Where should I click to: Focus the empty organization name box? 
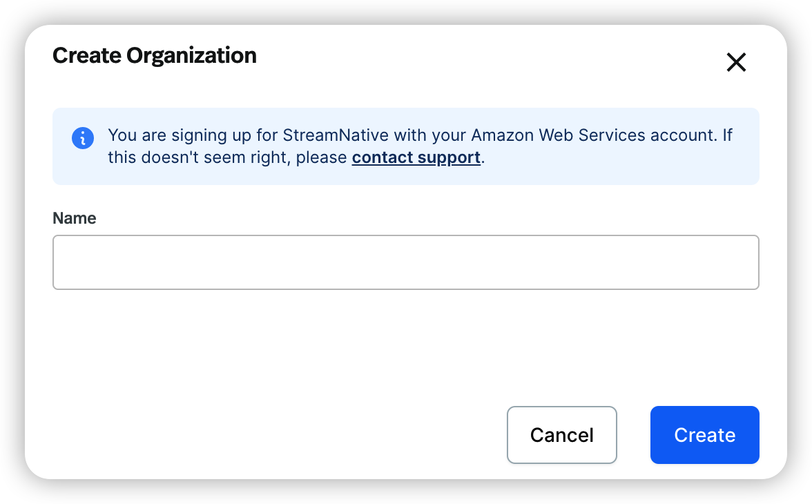click(x=405, y=262)
